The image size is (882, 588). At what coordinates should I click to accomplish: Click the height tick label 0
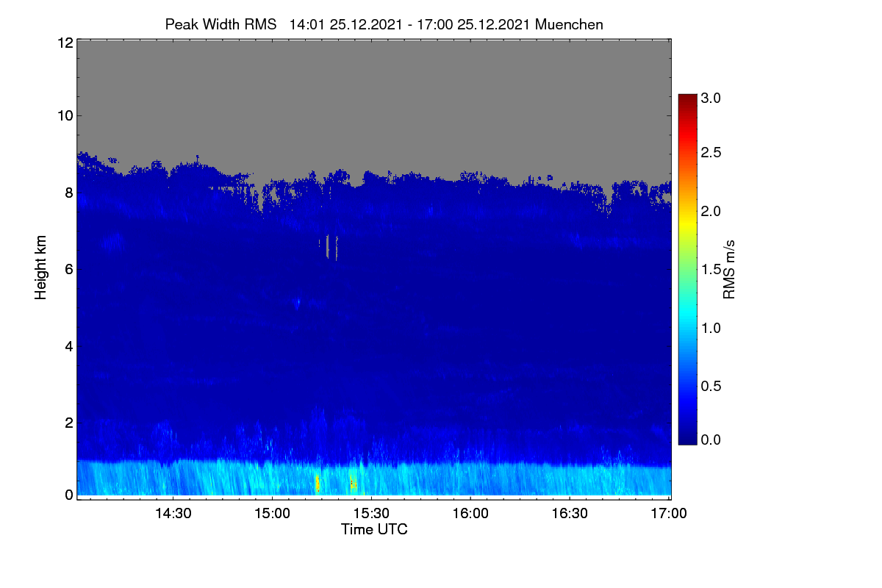(68, 495)
